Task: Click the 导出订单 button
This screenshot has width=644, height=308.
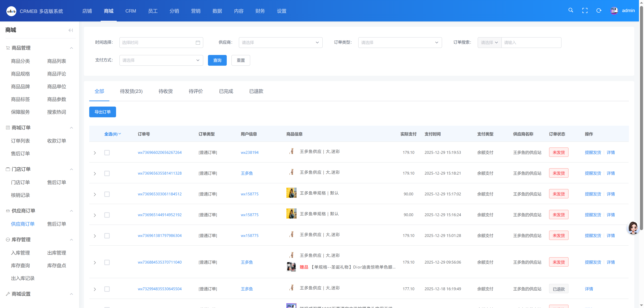Action: (102, 112)
